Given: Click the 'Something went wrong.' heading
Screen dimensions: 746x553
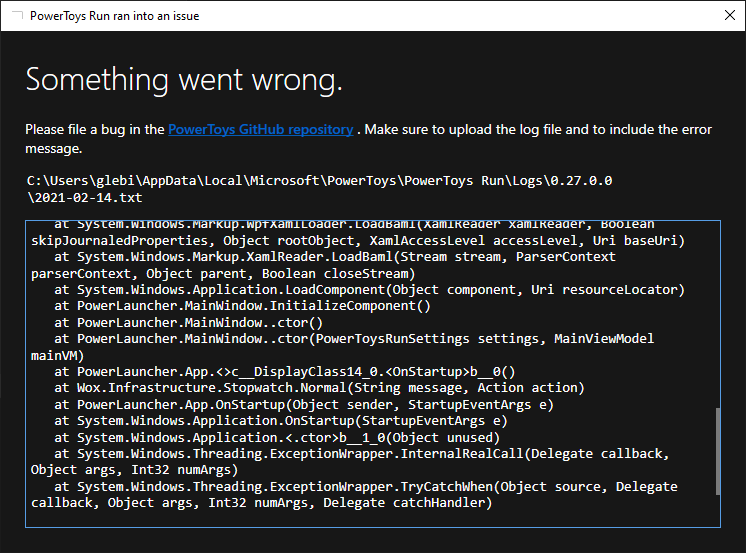Looking at the screenshot, I should pyautogui.click(x=184, y=79).
